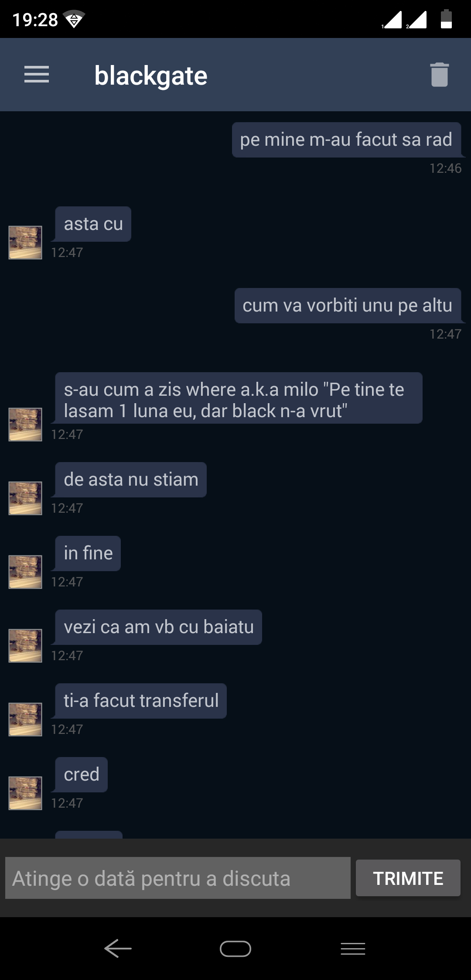Open the Android recent apps button

(353, 949)
